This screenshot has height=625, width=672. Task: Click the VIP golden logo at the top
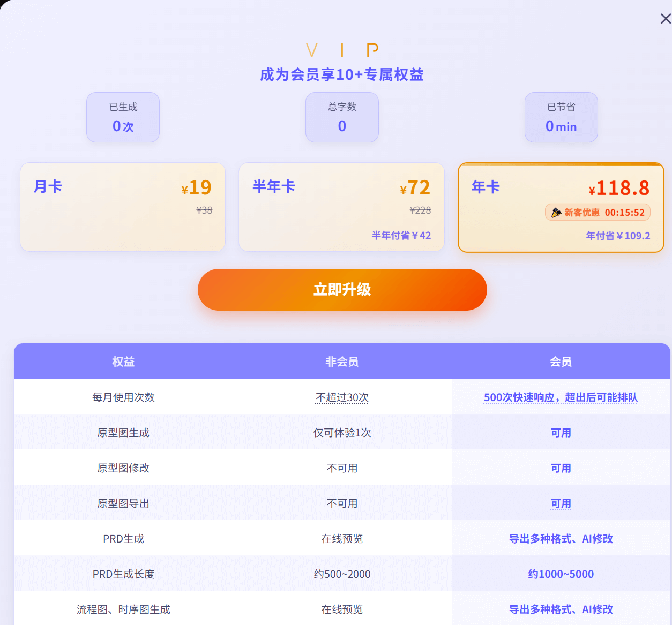point(342,50)
